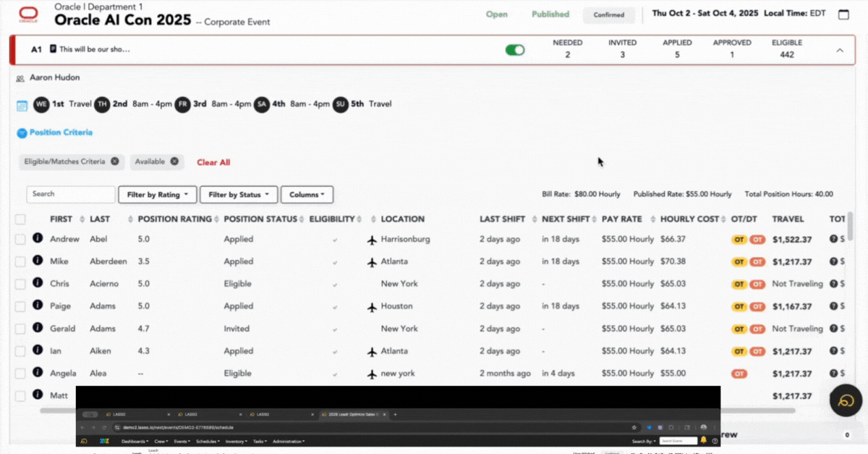Click the OT badge in Angela Alea's row
868x454 pixels.
(739, 374)
